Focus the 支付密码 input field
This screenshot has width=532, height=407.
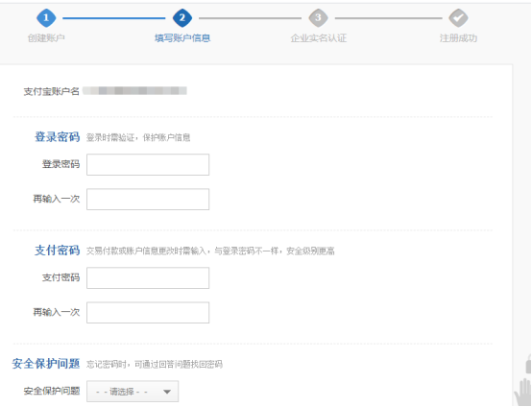[148, 277]
